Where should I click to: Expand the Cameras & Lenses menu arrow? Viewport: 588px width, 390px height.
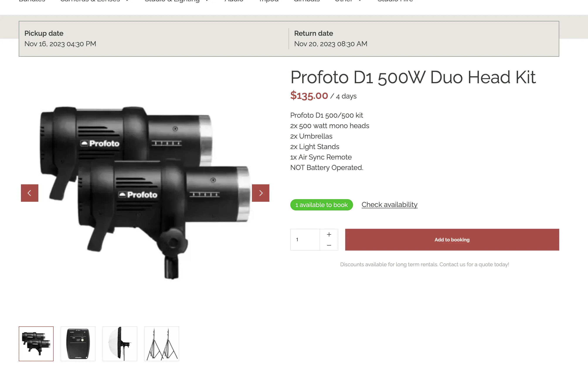(x=127, y=1)
